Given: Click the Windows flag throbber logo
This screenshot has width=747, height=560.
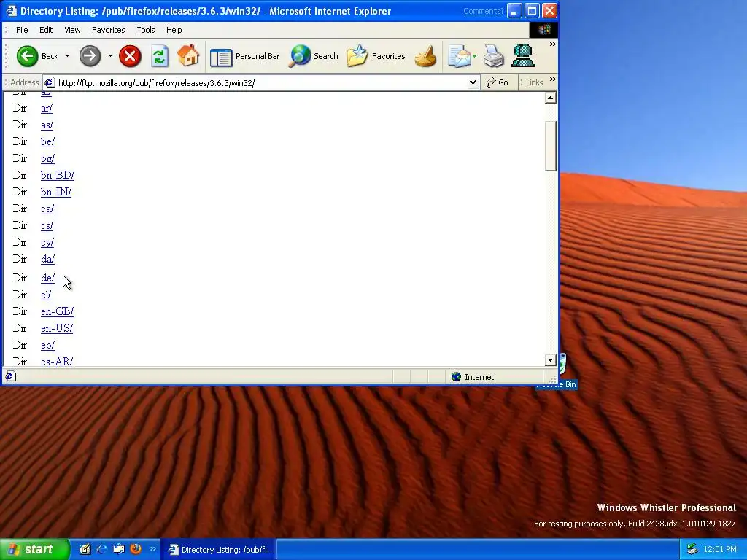Looking at the screenshot, I should pos(544,29).
